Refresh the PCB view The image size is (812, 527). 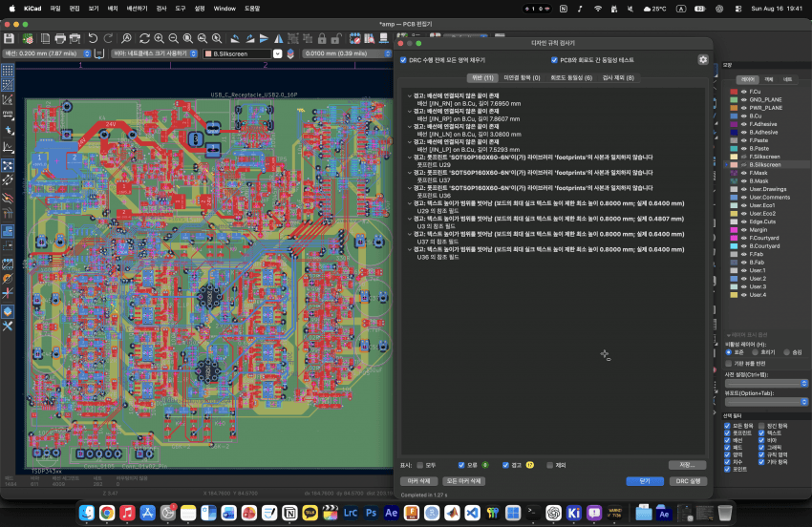pos(144,38)
